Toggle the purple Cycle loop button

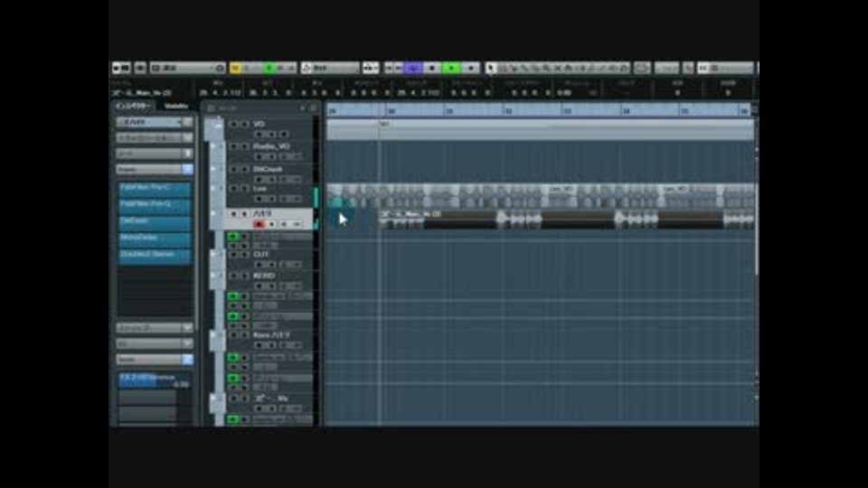click(x=412, y=68)
